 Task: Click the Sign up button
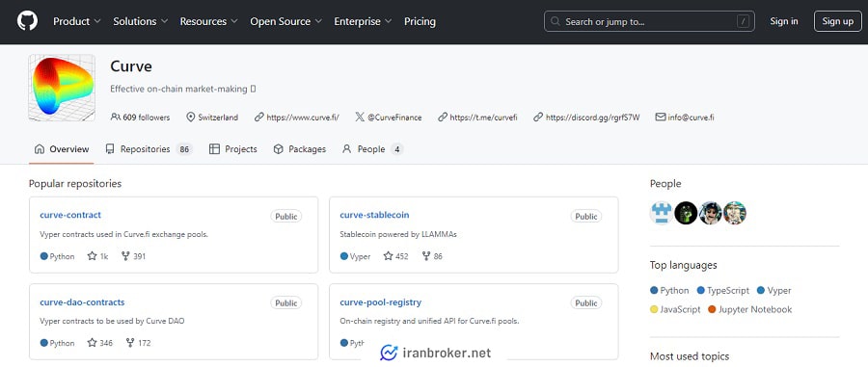coord(837,21)
